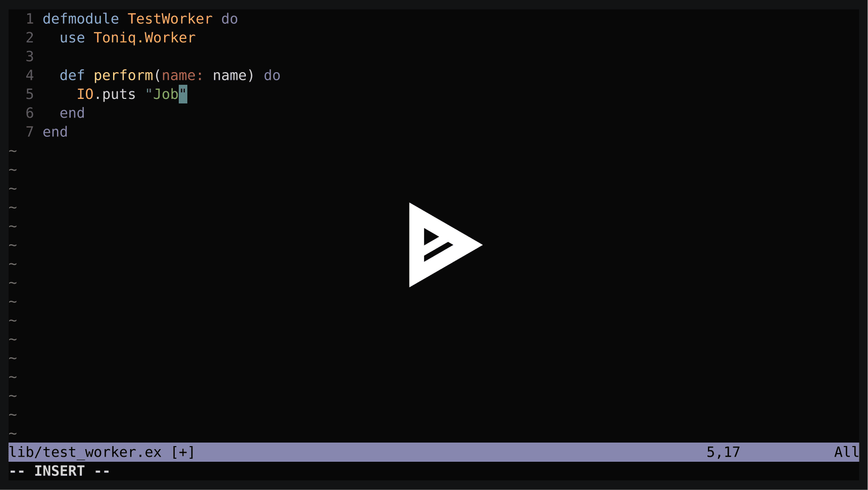Click the TestWorker module name
Viewport: 868px width, 490px height.
(170, 19)
